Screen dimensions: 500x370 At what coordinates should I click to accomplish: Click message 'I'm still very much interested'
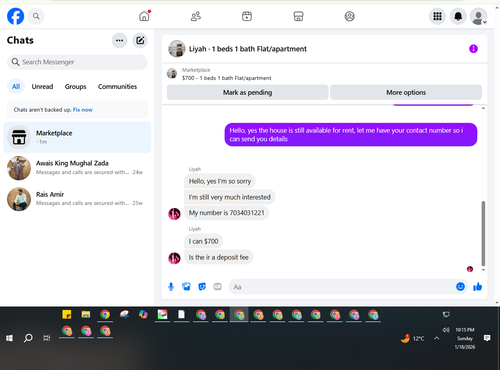230,197
